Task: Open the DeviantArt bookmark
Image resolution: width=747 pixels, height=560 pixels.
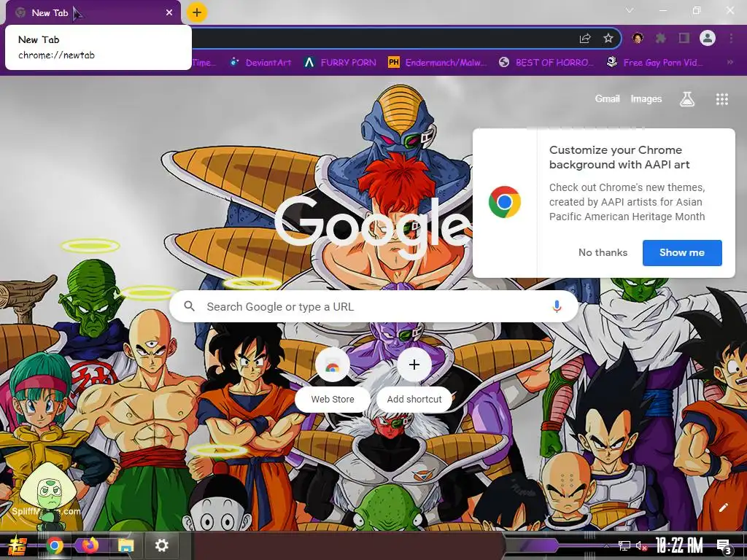Action: click(260, 63)
